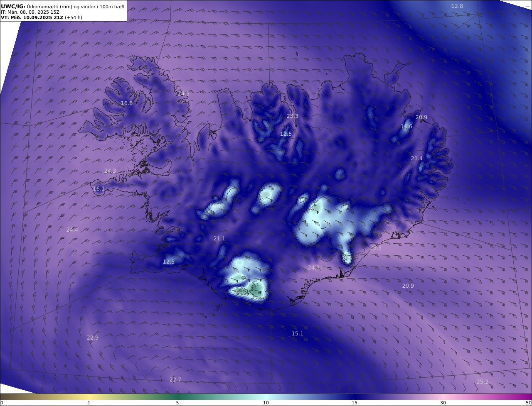Click the 21.1 value label
The width and height of the screenshot is (532, 406).
(219, 238)
